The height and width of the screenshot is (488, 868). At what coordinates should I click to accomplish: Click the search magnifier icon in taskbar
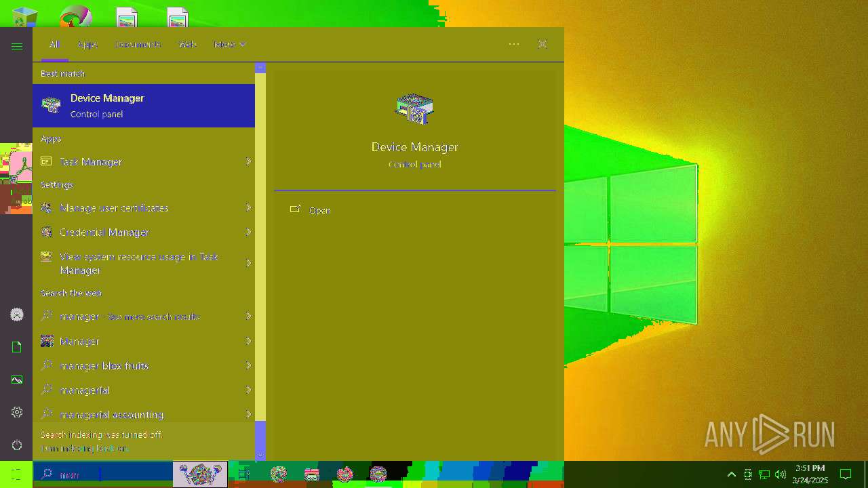coord(47,474)
